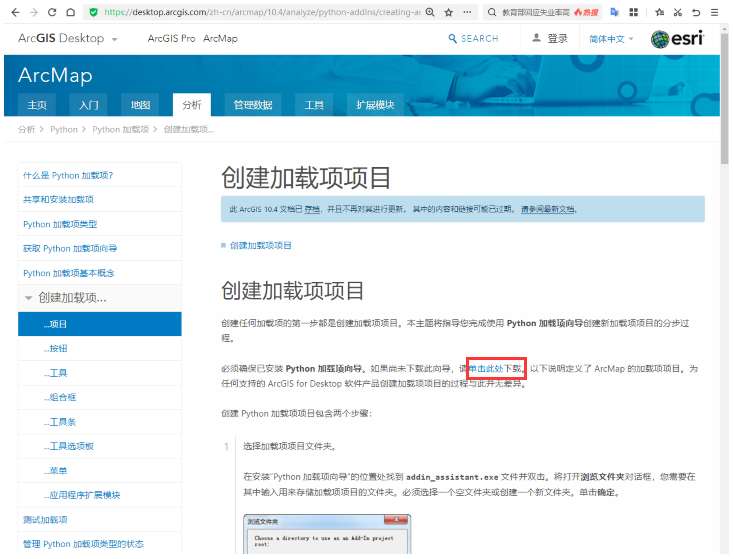Click the Python 加载项 breadcrumb link
Image resolution: width=734 pixels, height=559 pixels.
120,129
